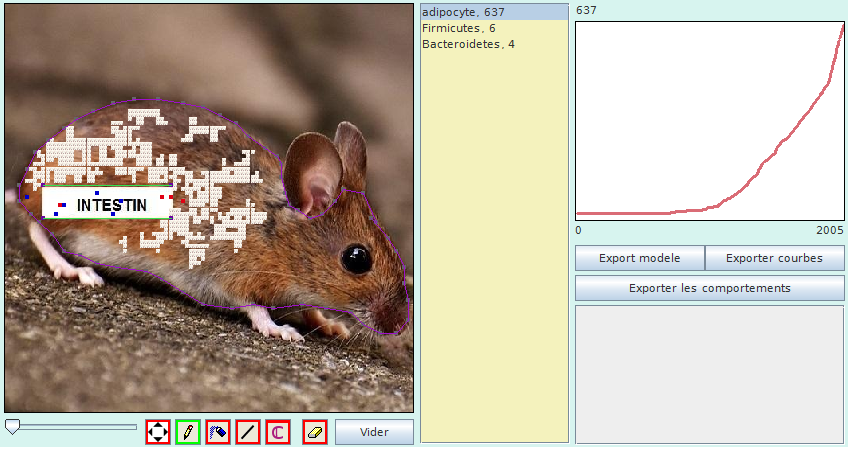This screenshot has width=848, height=449.
Task: Click empty area of the entity list
Action: coord(494,250)
